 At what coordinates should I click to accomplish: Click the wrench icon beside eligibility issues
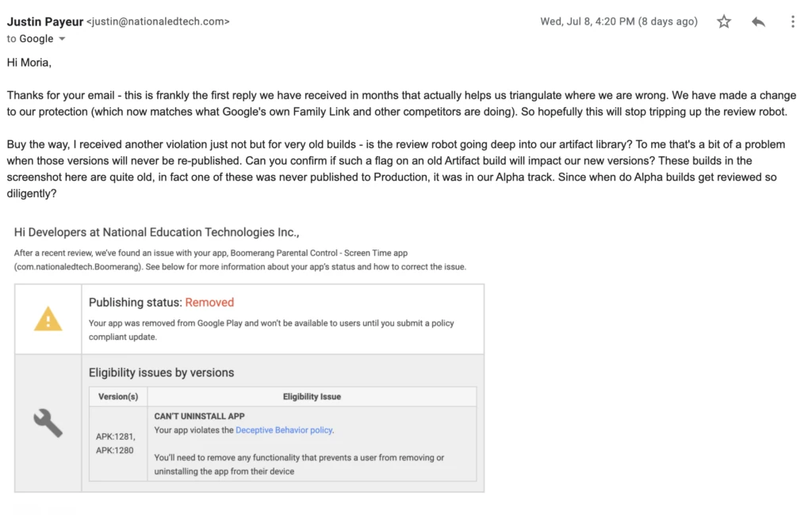(x=48, y=423)
